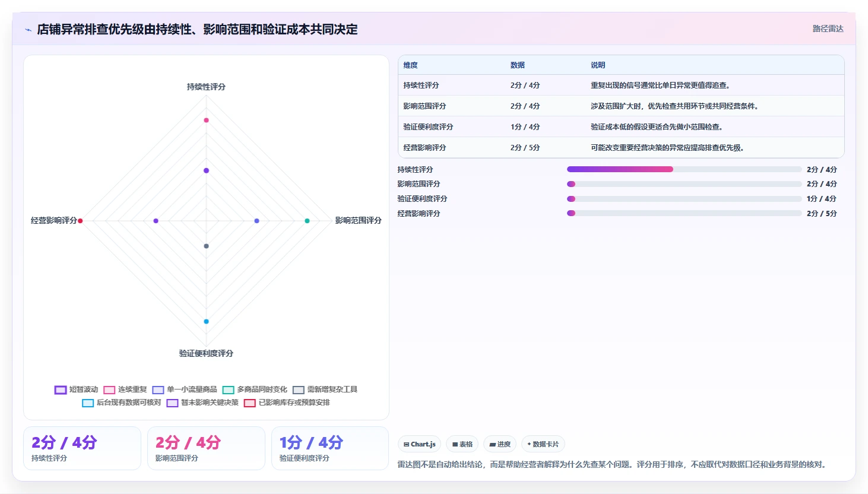
Task: Click the 2分 / 5分 value beside progress bar
Action: coord(822,214)
